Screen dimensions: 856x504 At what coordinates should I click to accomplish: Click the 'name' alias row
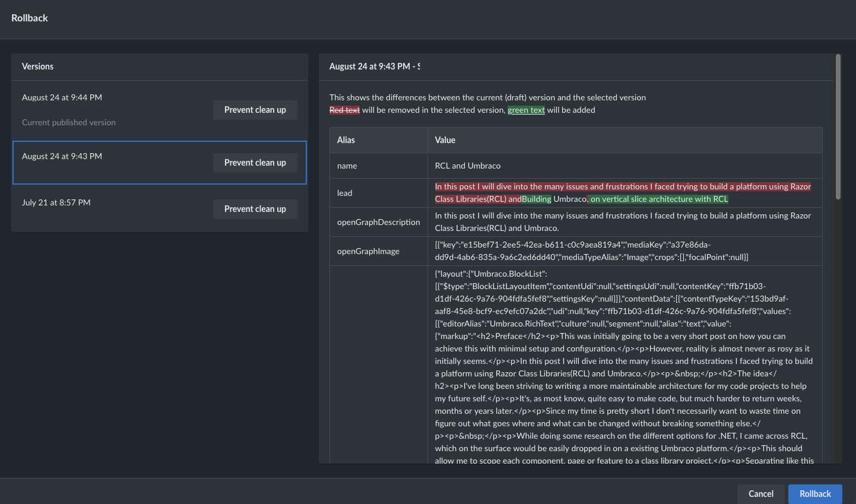(347, 166)
